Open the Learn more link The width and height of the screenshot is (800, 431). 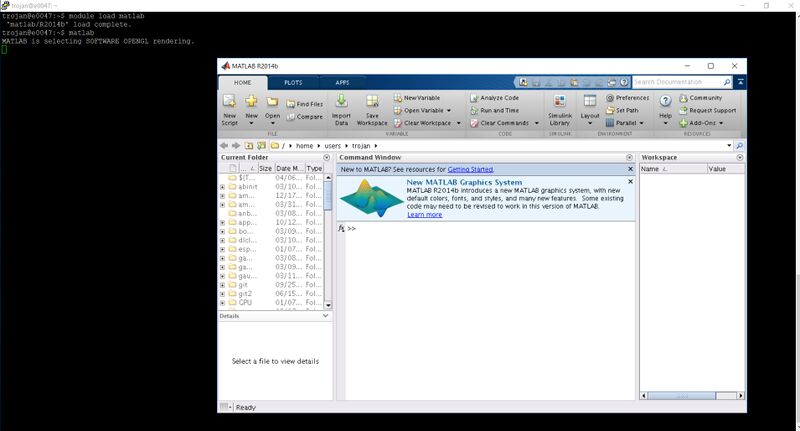[x=424, y=215]
